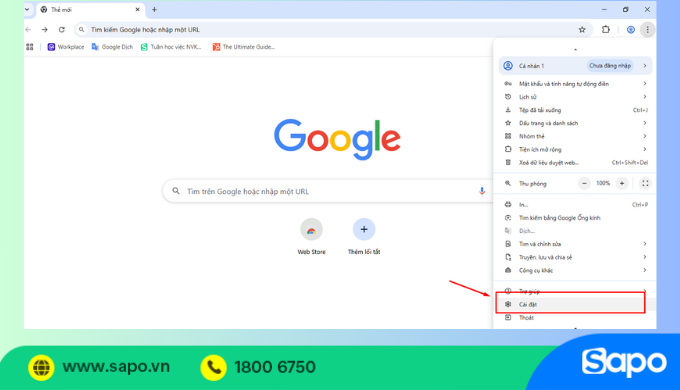The height and width of the screenshot is (390, 680).
Task: Increase zoom with the plus button
Action: (621, 184)
